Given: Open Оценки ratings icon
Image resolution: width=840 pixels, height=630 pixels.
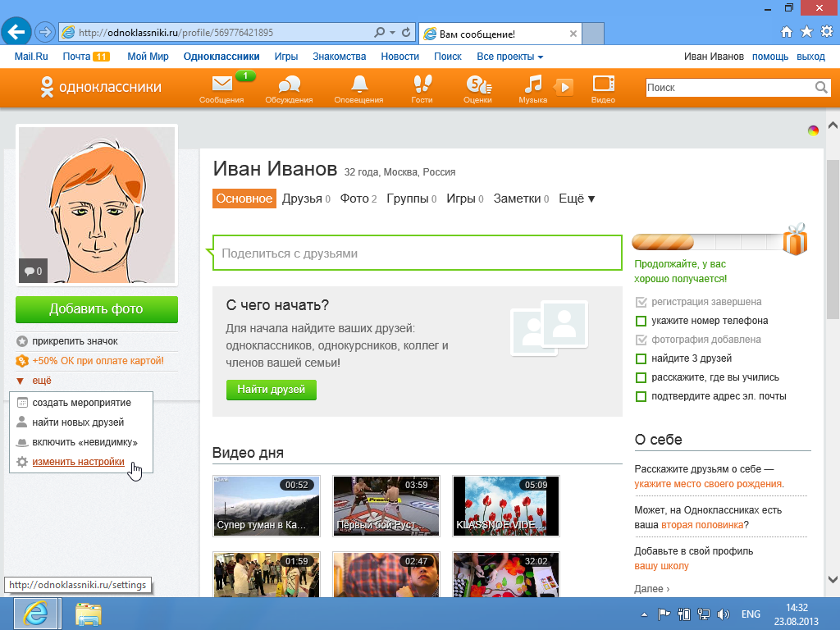Looking at the screenshot, I should point(477,84).
